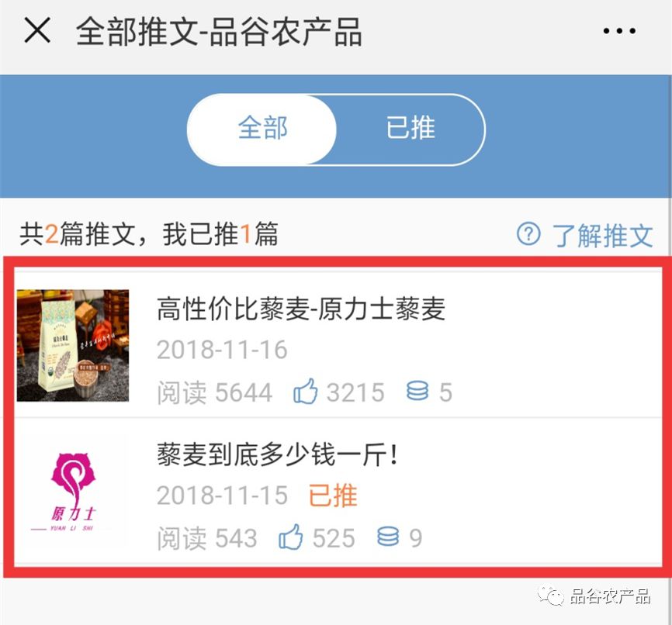The height and width of the screenshot is (625, 672).
Task: Click coins icon beside count 9
Action: [388, 537]
